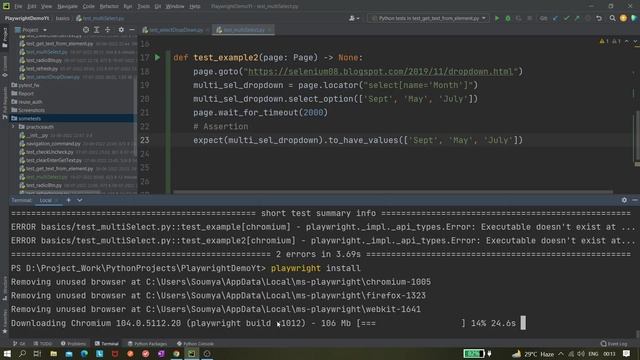Open the Window menu

(175, 6)
